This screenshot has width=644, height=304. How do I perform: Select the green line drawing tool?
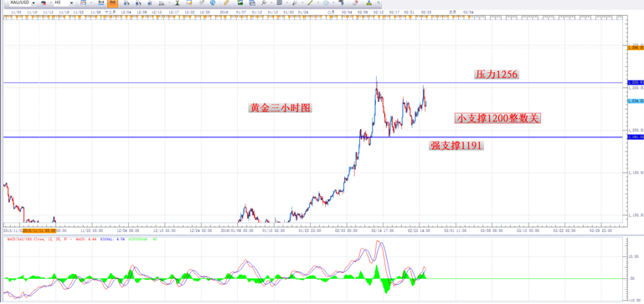click(x=310, y=3)
